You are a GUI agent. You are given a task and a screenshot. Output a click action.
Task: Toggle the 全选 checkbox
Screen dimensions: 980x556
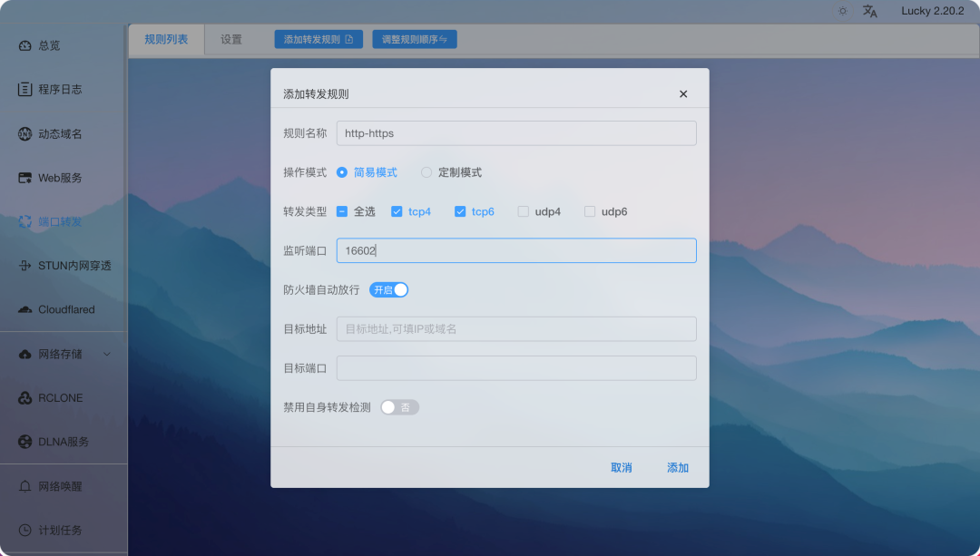click(x=342, y=211)
